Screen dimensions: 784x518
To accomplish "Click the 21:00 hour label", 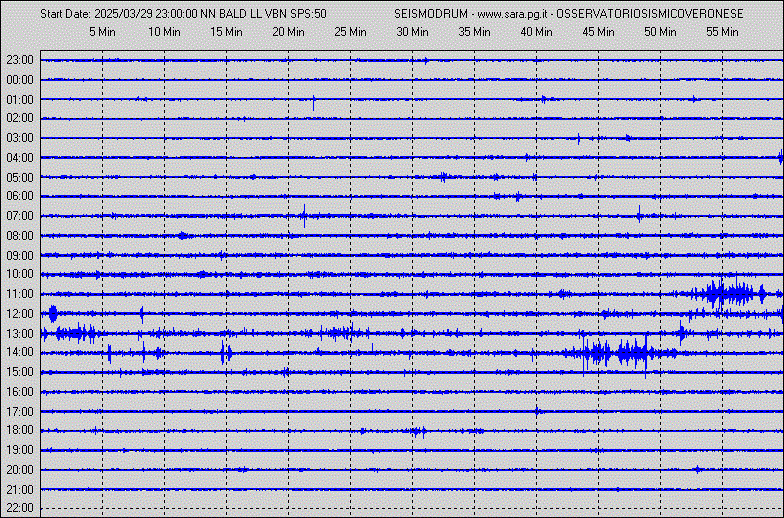I will (20, 489).
